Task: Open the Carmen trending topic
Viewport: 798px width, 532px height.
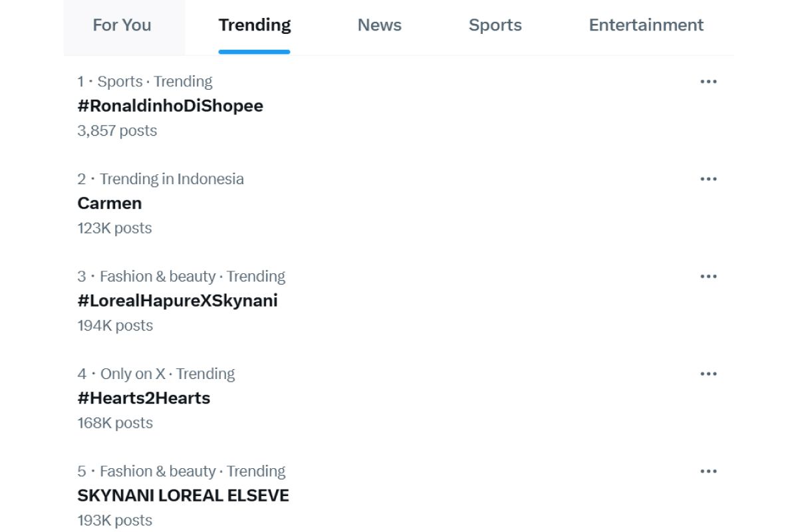Action: 110,203
